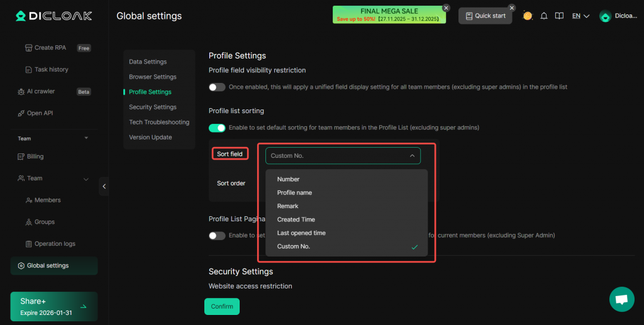
Task: Collapse the sidebar with the arrow handle
Action: click(x=104, y=186)
